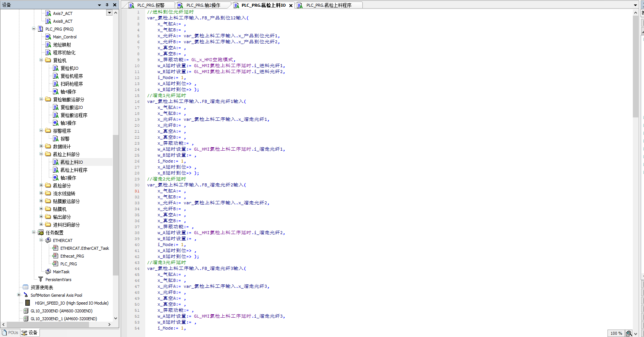Collapse the ETHERCAT task node
This screenshot has height=337, width=644.
(x=41, y=240)
